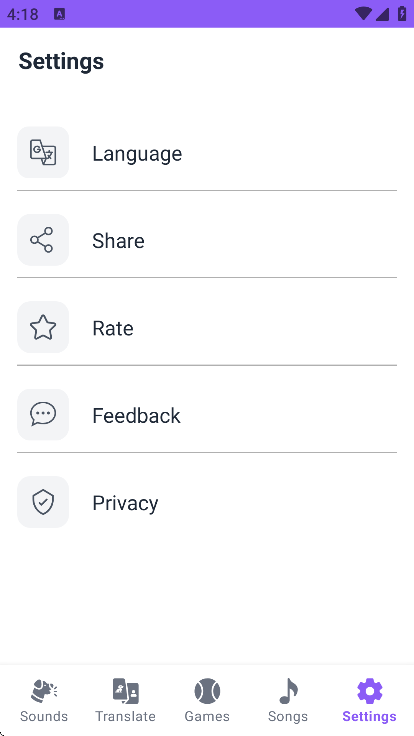Go to the Games tab label

[207, 716]
